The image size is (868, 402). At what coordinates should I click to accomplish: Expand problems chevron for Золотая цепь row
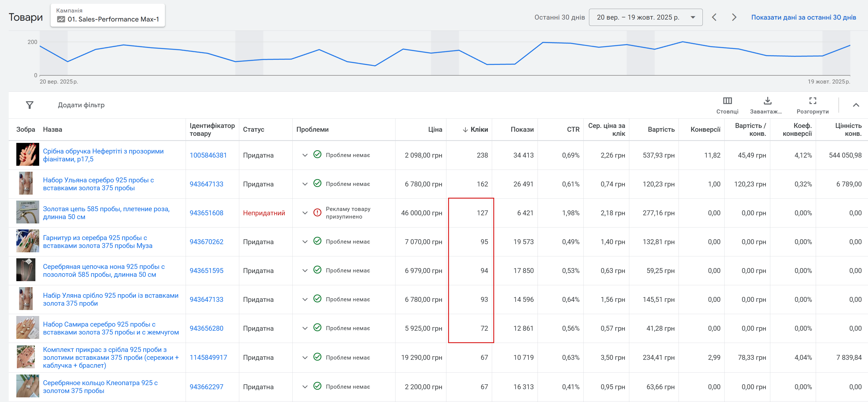click(x=305, y=213)
